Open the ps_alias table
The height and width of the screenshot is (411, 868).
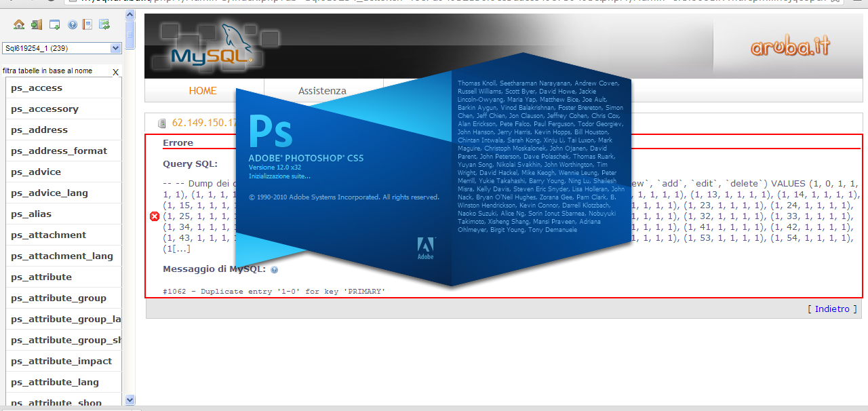pos(31,214)
